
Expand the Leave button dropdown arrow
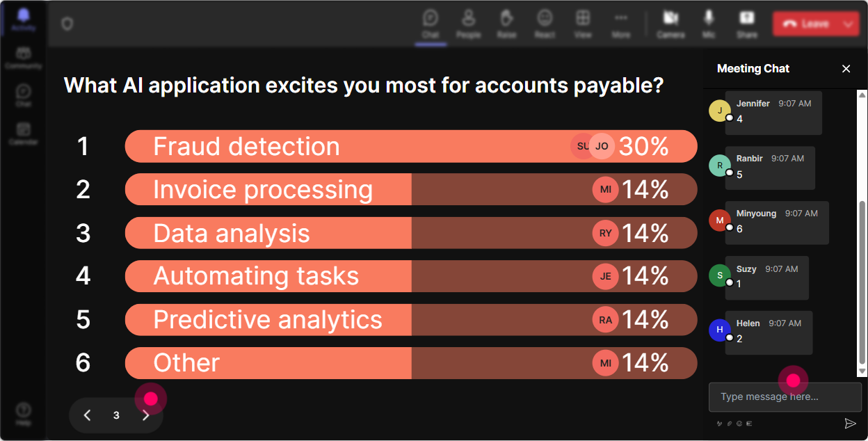(849, 24)
